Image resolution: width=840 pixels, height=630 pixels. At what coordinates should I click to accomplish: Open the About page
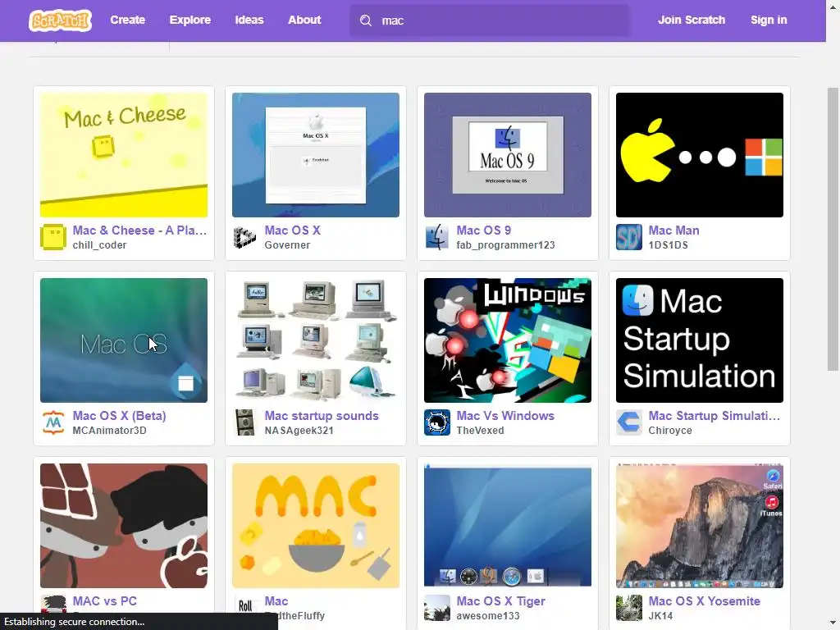click(304, 20)
